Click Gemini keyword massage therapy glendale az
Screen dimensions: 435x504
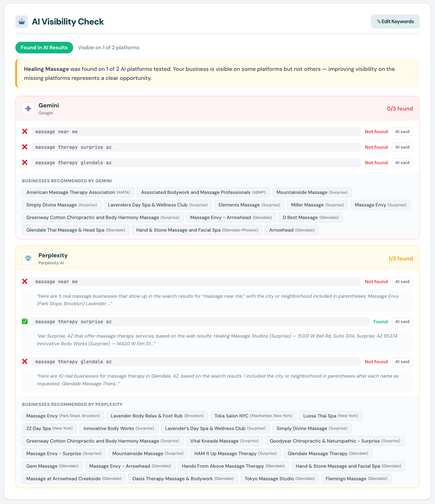click(196, 163)
